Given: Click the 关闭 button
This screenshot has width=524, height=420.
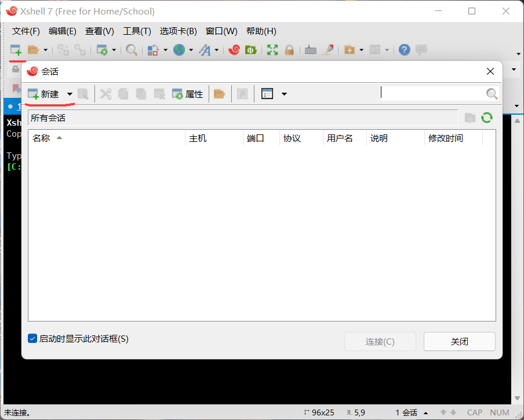Looking at the screenshot, I should pyautogui.click(x=459, y=341).
